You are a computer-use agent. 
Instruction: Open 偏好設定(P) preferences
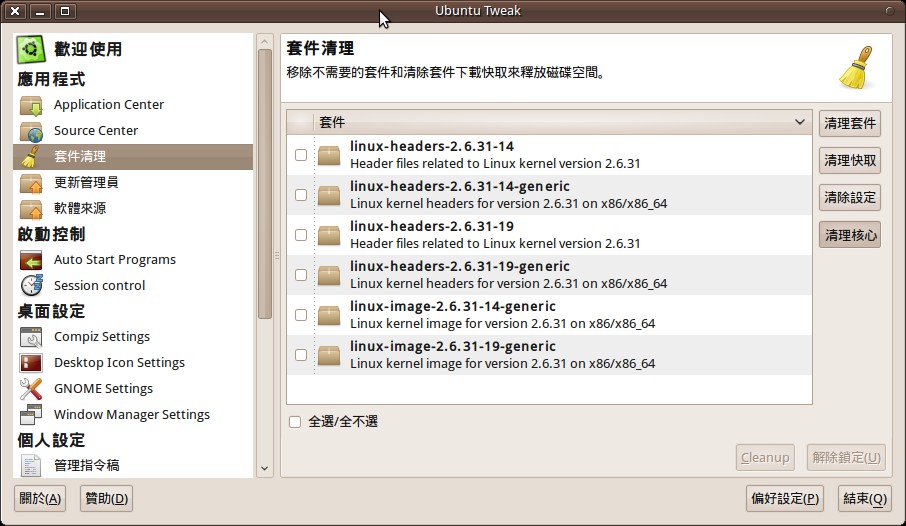pyautogui.click(x=785, y=498)
